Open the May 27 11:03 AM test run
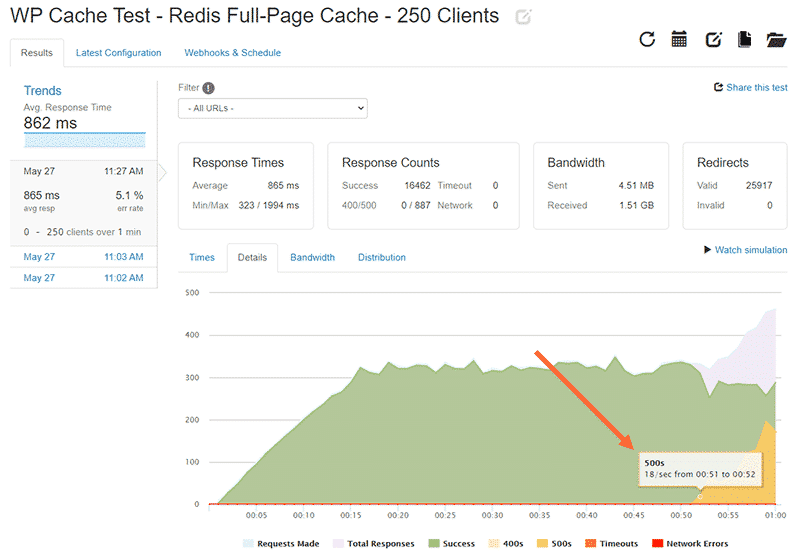 click(84, 257)
